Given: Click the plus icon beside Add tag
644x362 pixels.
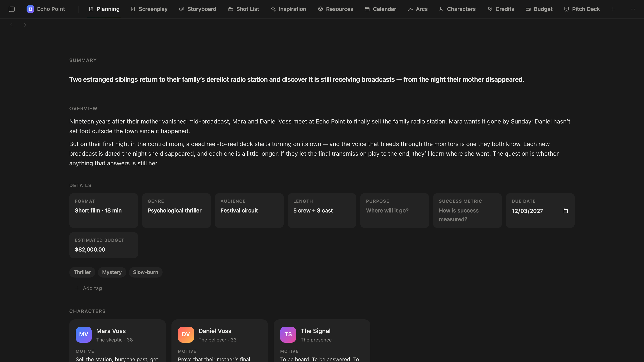Looking at the screenshot, I should pyautogui.click(x=77, y=288).
